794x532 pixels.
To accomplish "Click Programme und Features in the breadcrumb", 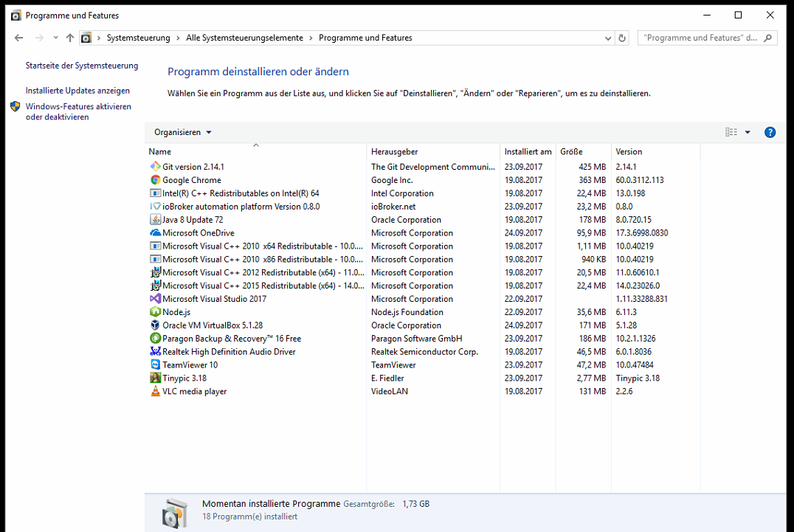I will pyautogui.click(x=365, y=38).
